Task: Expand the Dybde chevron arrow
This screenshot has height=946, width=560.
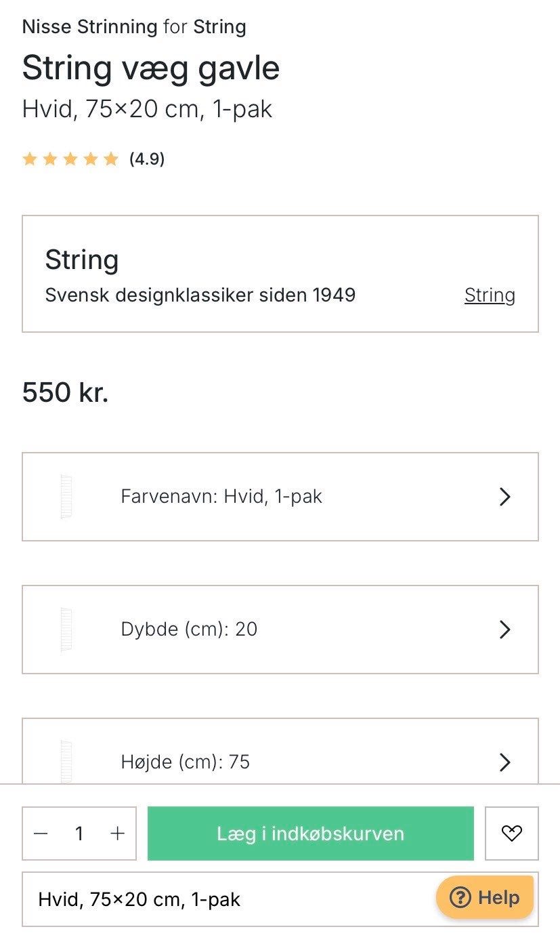Action: 504,630
